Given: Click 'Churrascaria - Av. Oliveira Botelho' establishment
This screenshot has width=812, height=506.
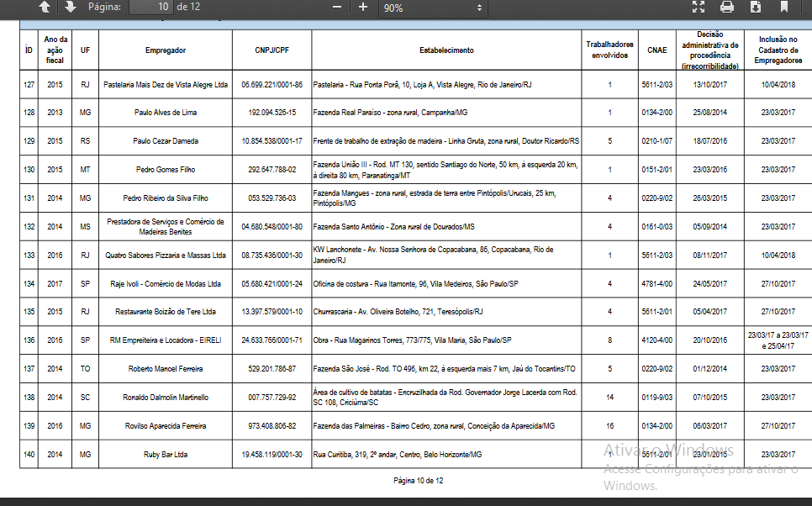Looking at the screenshot, I should coord(398,312).
